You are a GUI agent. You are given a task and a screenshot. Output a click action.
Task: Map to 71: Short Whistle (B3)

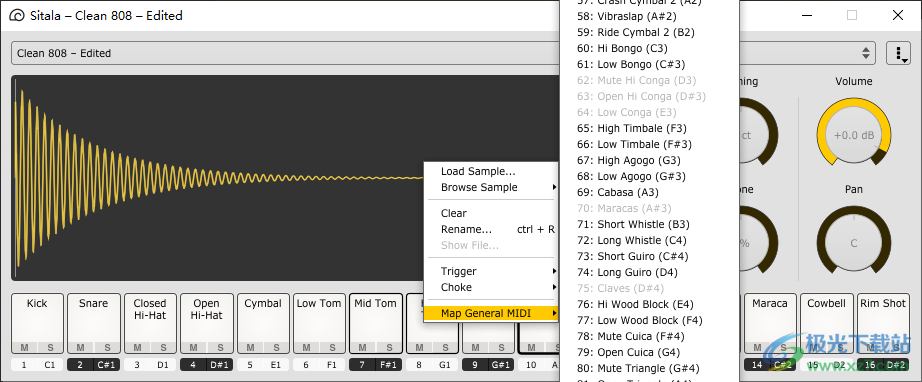tap(649, 224)
